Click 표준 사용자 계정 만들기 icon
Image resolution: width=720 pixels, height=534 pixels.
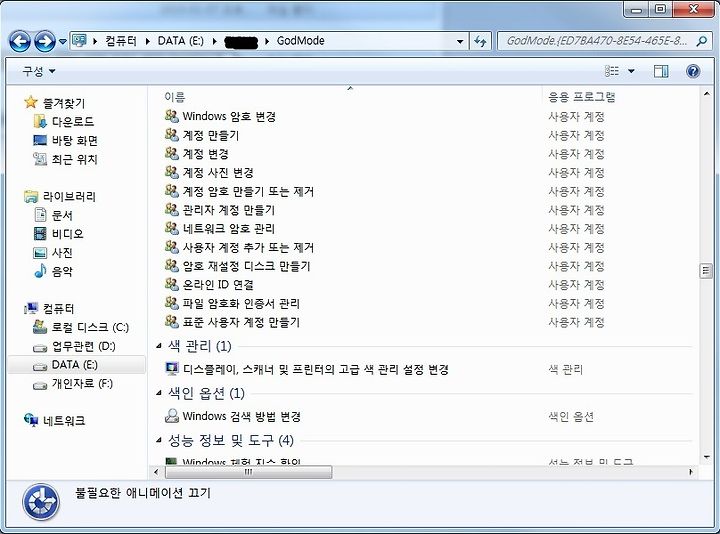coord(172,322)
